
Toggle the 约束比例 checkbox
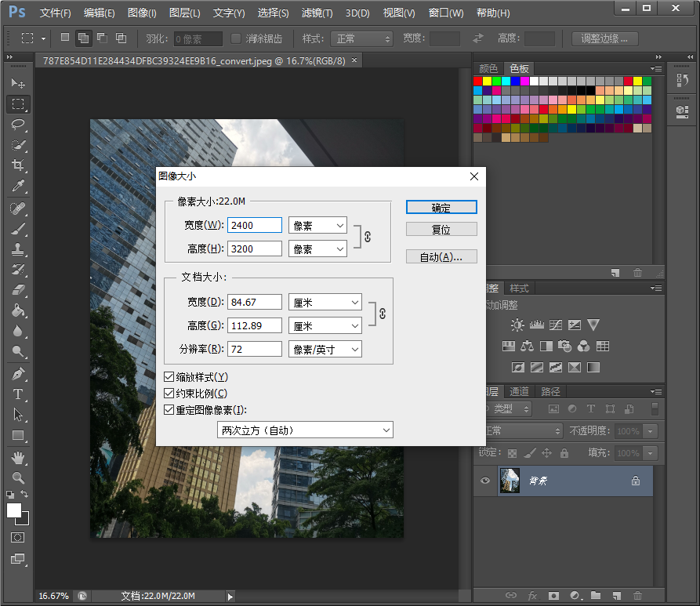169,394
